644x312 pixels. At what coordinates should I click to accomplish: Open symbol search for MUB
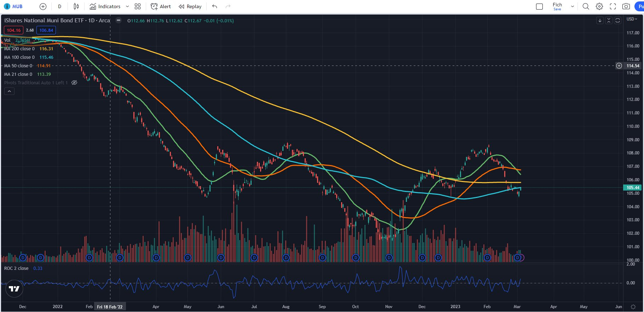(13, 6)
